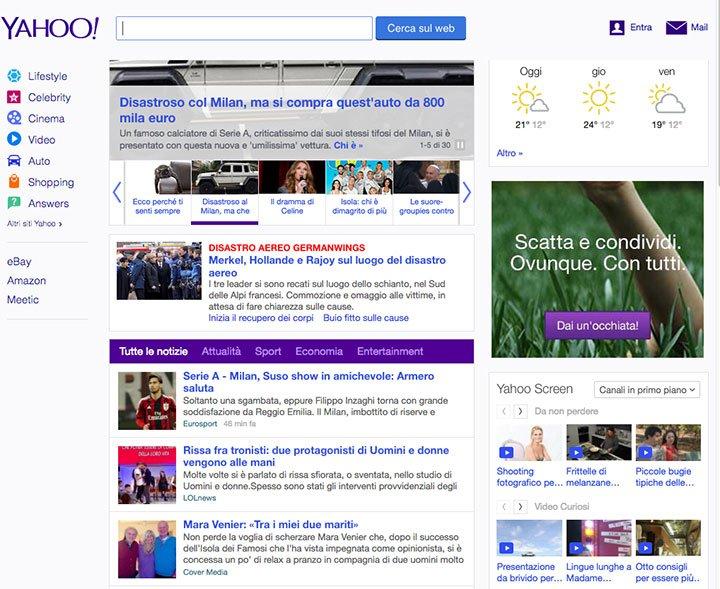Click the Entra user profile icon
Screen dimensions: 720x589
click(x=617, y=28)
